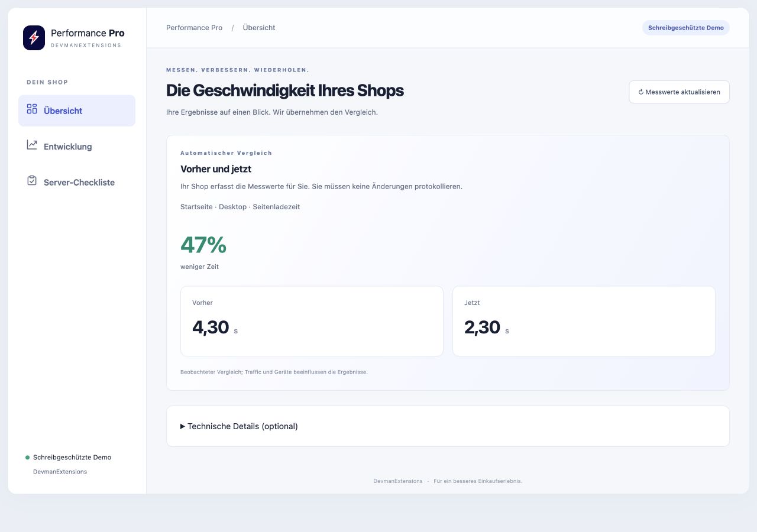Click the Übersicht breadcrumb
The height and width of the screenshot is (532, 757).
(259, 28)
